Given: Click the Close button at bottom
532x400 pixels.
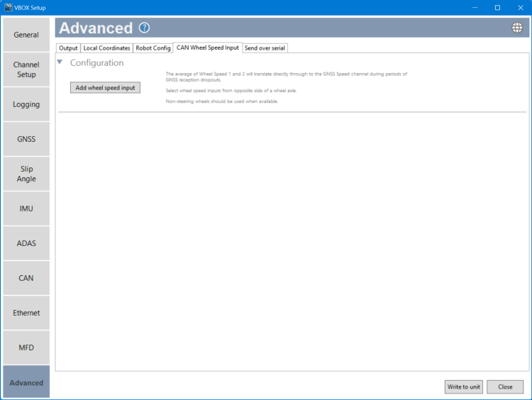Looking at the screenshot, I should [505, 387].
